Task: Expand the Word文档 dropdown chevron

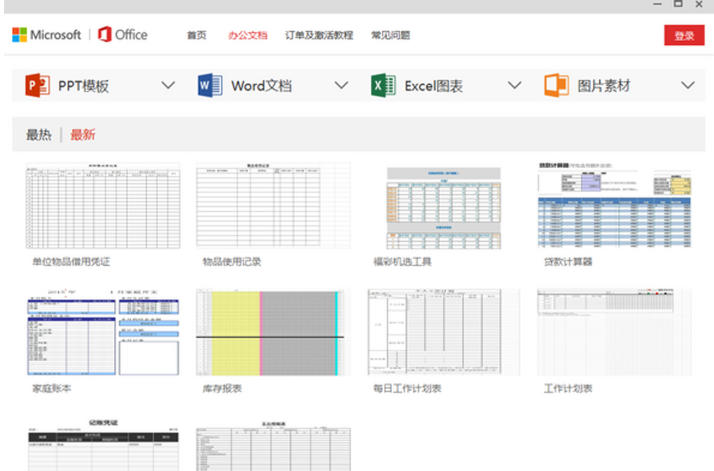Action: tap(341, 86)
